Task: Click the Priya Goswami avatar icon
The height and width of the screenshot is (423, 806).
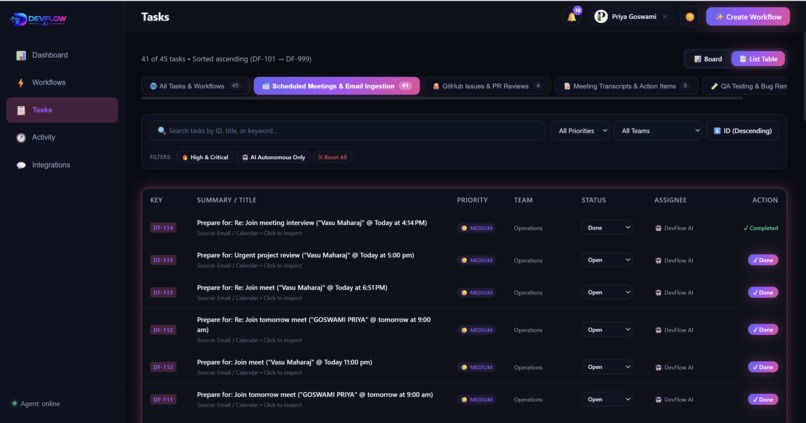Action: (600, 16)
